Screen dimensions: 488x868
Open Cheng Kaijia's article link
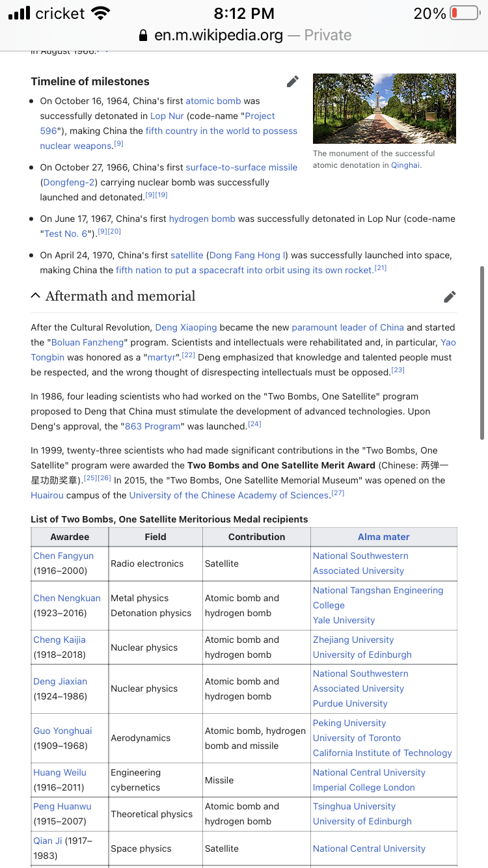(60, 640)
